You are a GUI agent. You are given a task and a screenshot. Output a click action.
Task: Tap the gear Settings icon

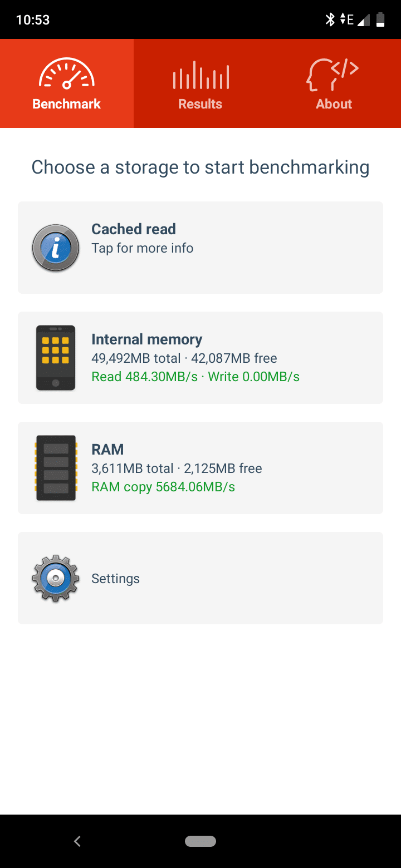(x=56, y=578)
